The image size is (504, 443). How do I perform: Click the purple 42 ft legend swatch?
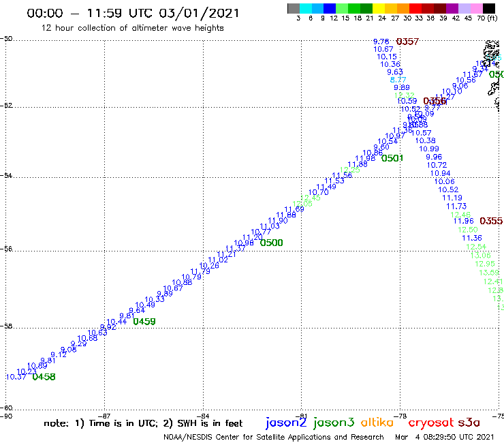[x=452, y=8]
